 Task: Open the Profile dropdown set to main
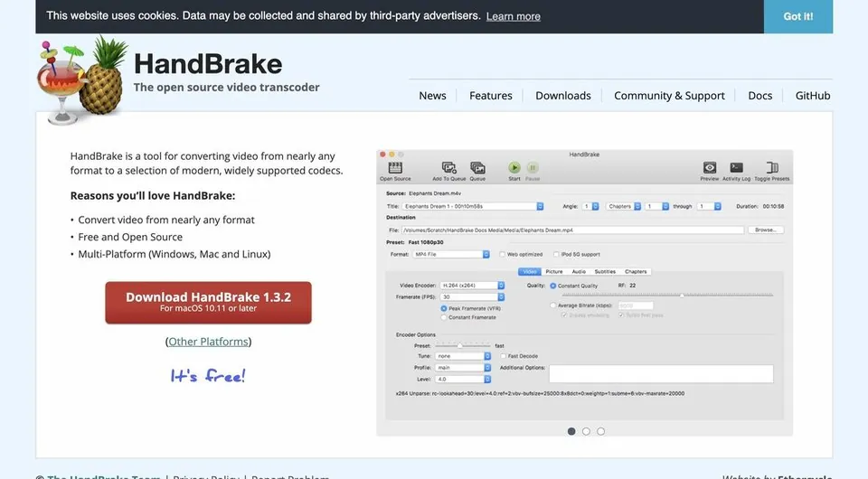(463, 368)
